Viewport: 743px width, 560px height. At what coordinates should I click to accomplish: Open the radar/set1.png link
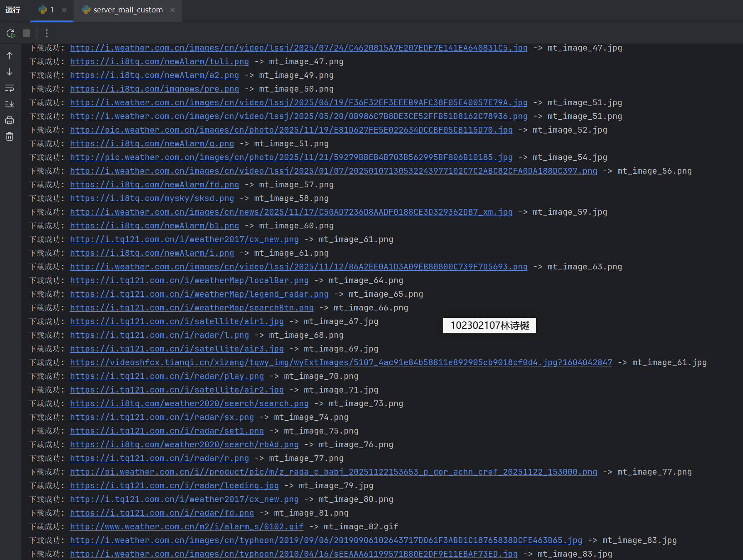167,431
